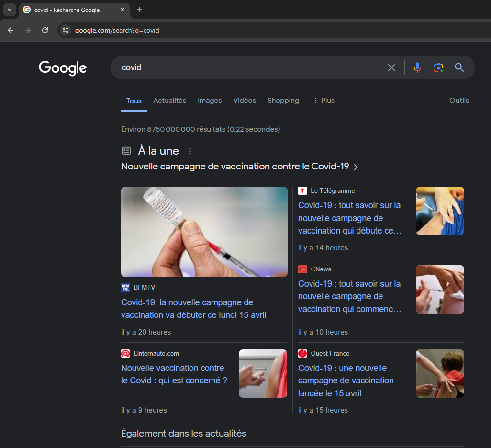Switch to the Images tab
The image size is (491, 448).
click(210, 101)
